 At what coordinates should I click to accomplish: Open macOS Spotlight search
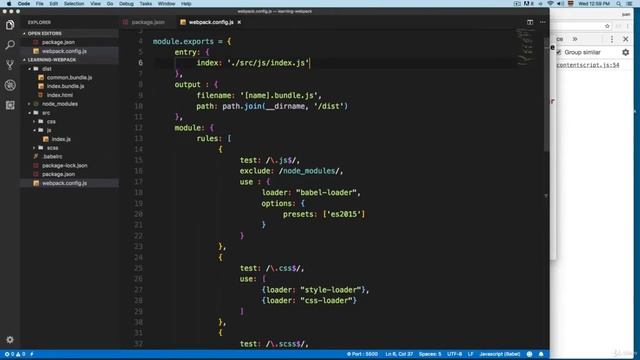click(619, 4)
